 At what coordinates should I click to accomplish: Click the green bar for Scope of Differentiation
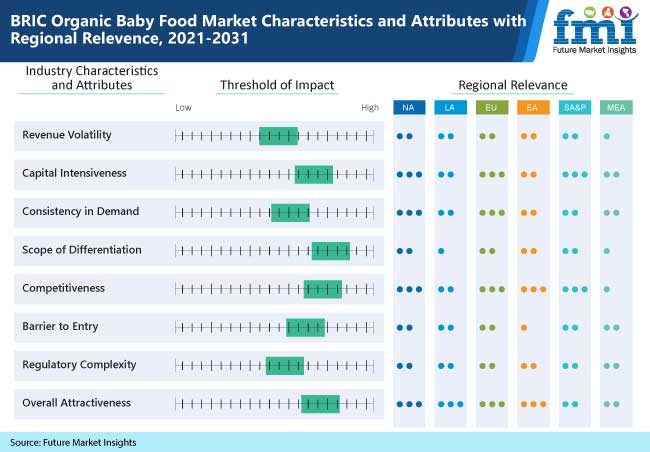point(331,251)
